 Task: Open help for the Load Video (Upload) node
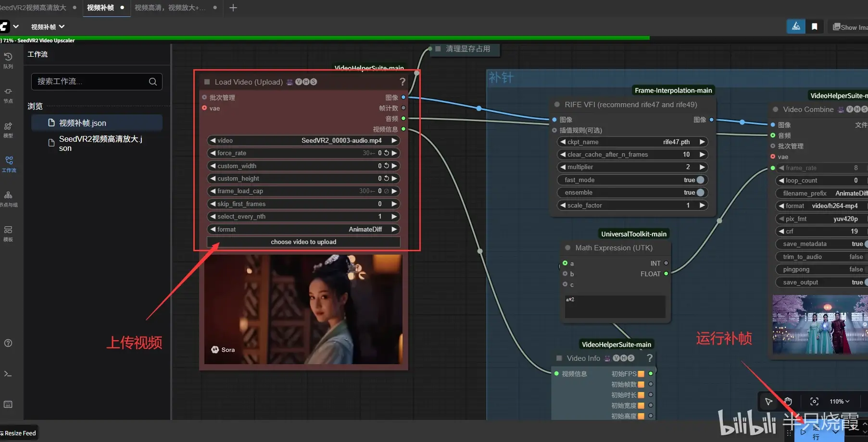pos(403,82)
